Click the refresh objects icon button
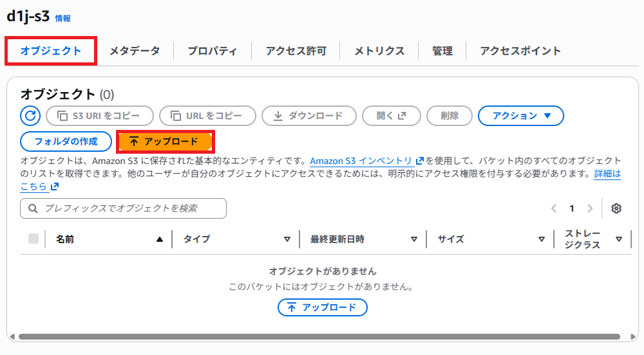The width and height of the screenshot is (644, 355). point(30,116)
